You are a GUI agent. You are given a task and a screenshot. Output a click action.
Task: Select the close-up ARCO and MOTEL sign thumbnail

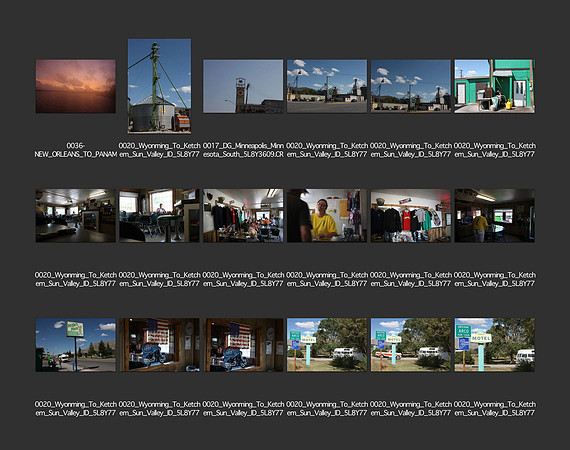494,345
